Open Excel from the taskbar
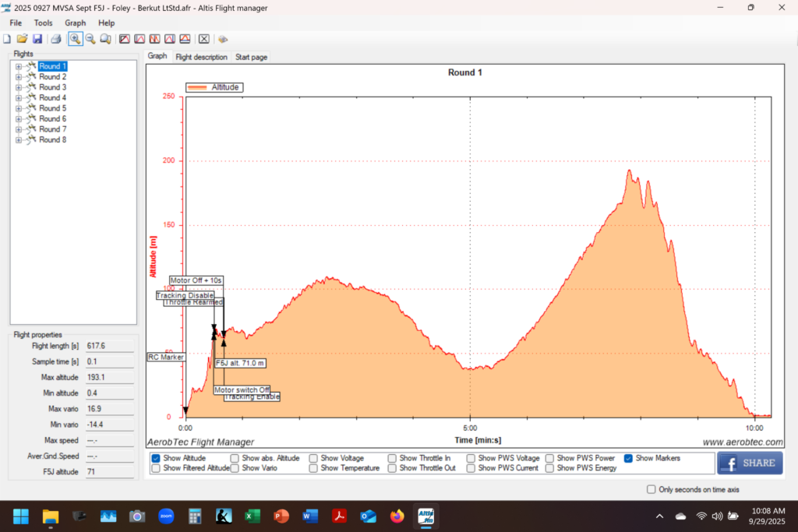This screenshot has width=798, height=532. (x=252, y=516)
